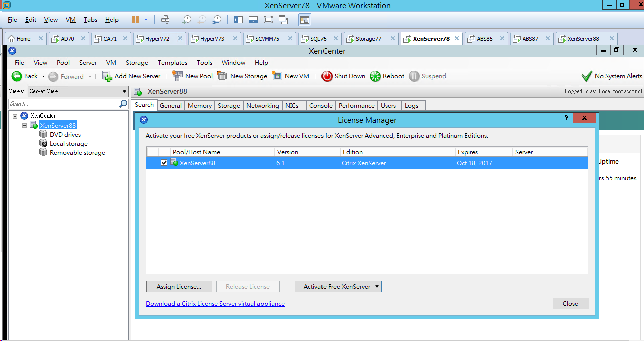
Task: Close the ABS85 tab
Action: (502, 39)
